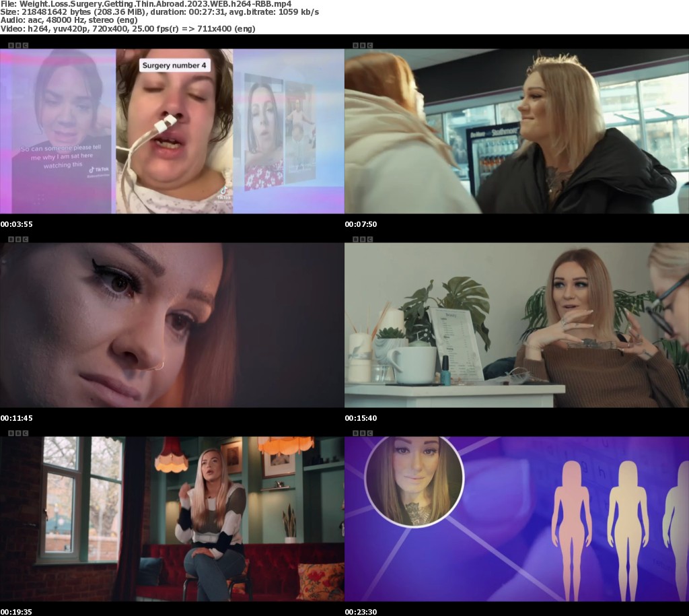Open the thumbnail showing a woman in striped sweater
689x616 pixels.
pos(172,518)
